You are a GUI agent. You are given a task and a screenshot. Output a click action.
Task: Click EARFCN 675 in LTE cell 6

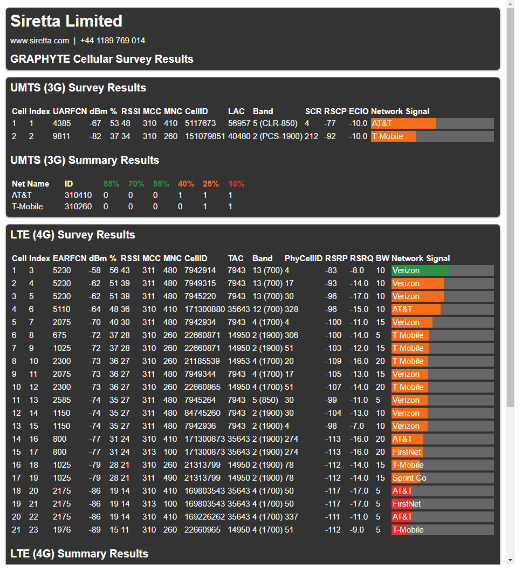point(60,335)
